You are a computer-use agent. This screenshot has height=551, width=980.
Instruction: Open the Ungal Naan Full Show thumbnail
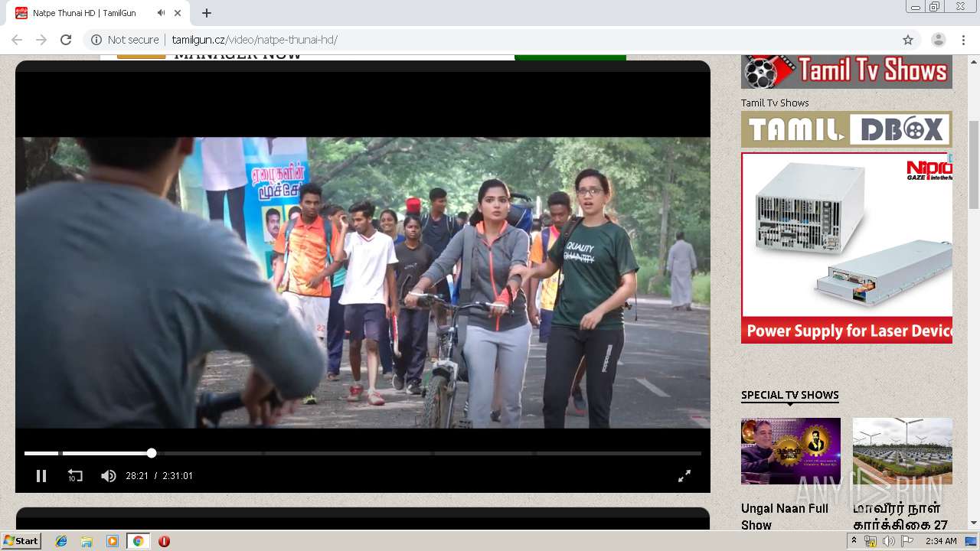pos(791,451)
